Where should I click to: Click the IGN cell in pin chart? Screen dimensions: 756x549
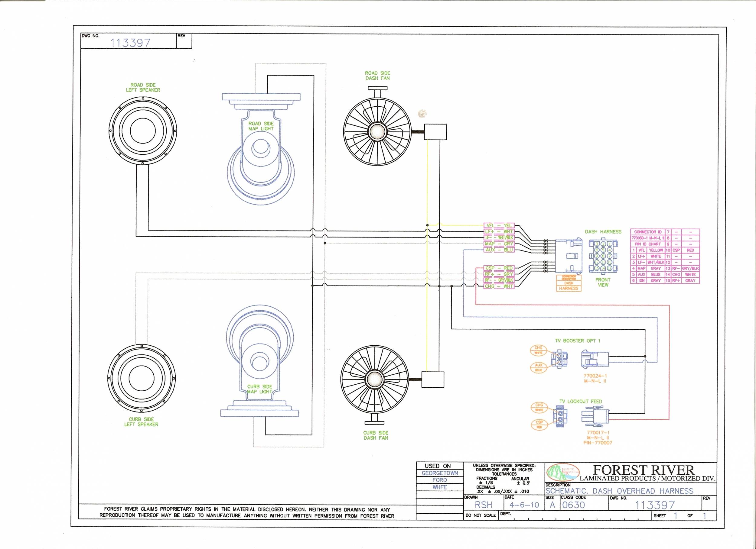(642, 280)
